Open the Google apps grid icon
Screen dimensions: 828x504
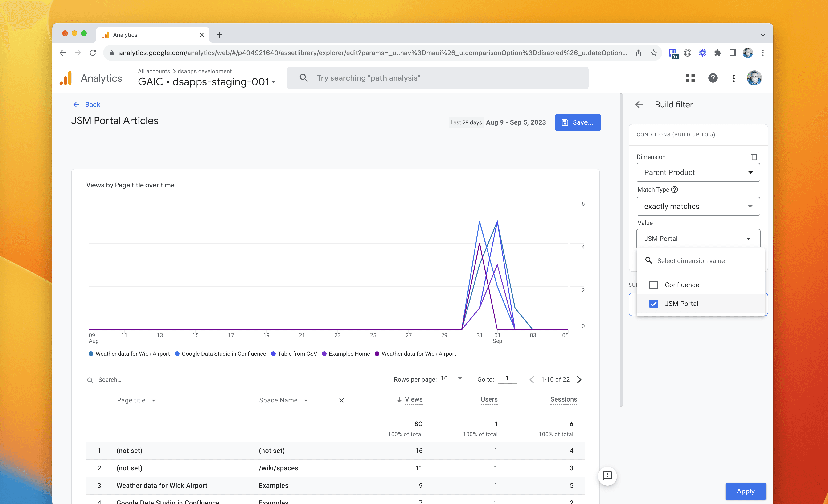coord(690,78)
